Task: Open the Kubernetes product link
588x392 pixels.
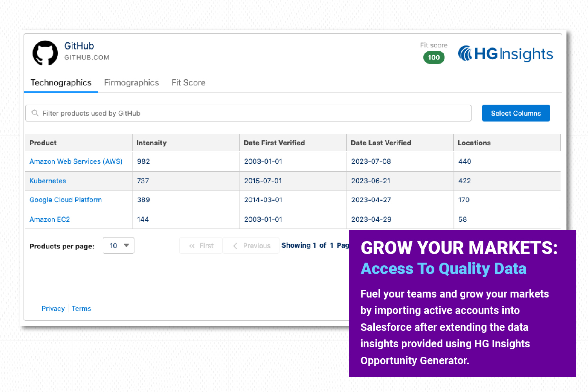Action: point(48,181)
